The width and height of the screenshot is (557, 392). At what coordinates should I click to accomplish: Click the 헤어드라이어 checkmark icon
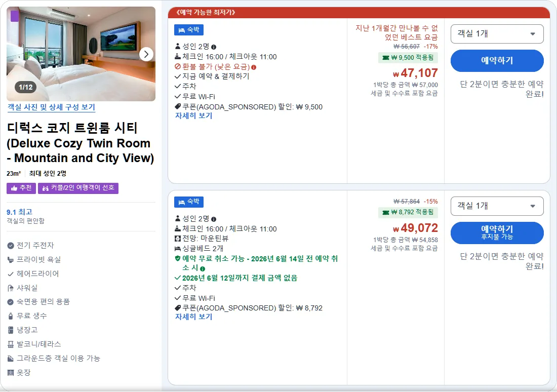(11, 274)
